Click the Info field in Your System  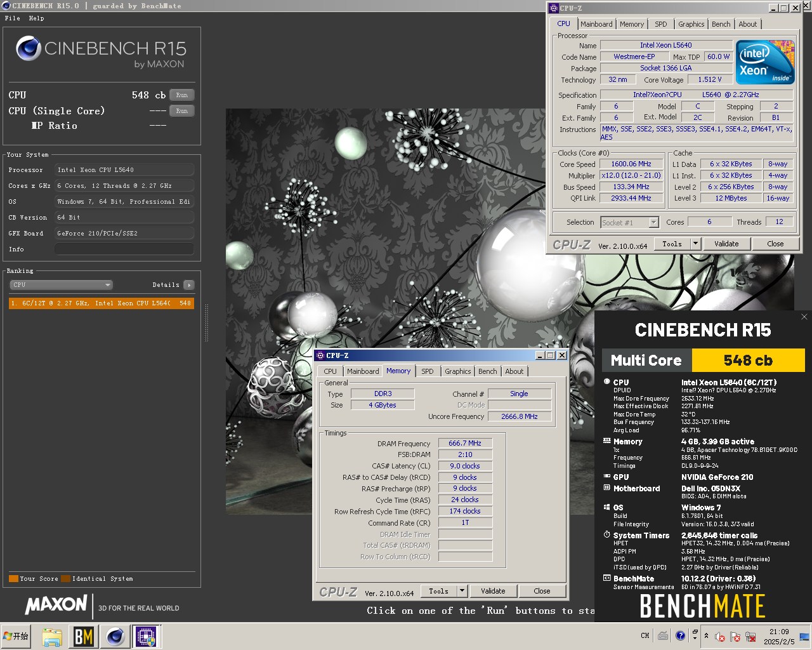[x=124, y=249]
